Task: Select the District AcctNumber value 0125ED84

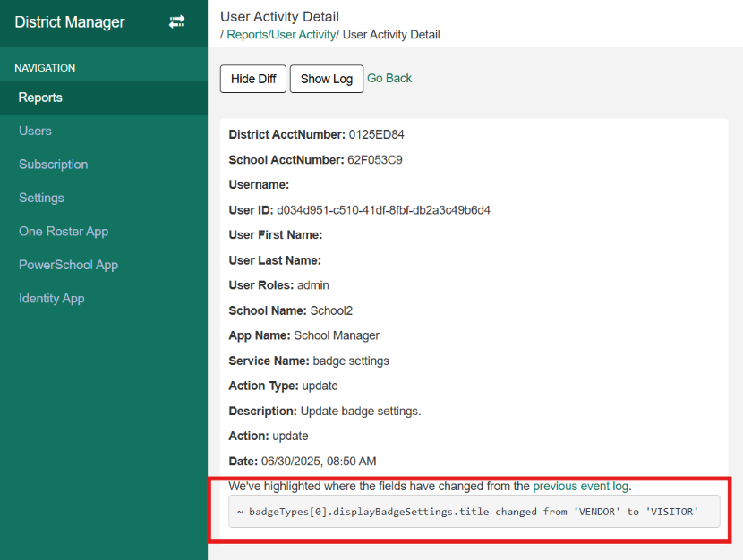Action: click(x=376, y=134)
